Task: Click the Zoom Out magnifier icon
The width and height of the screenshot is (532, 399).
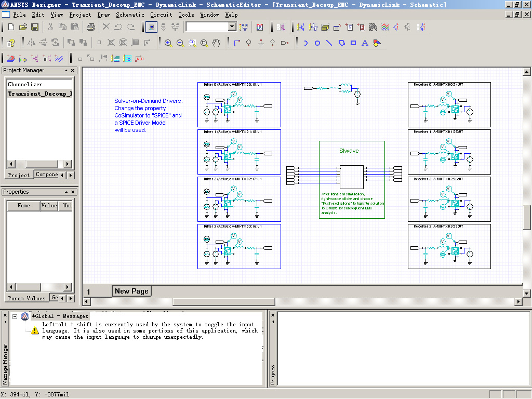Action: pos(180,43)
